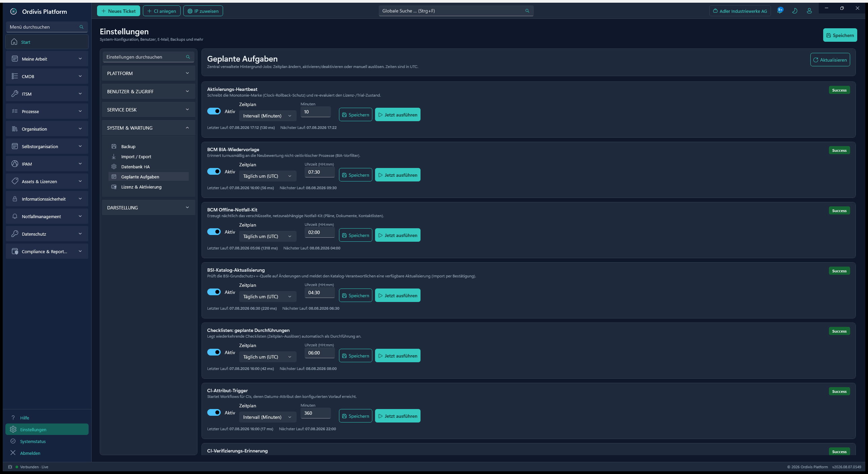This screenshot has width=868, height=474.
Task: Click the global search magnifier icon
Action: tap(527, 11)
